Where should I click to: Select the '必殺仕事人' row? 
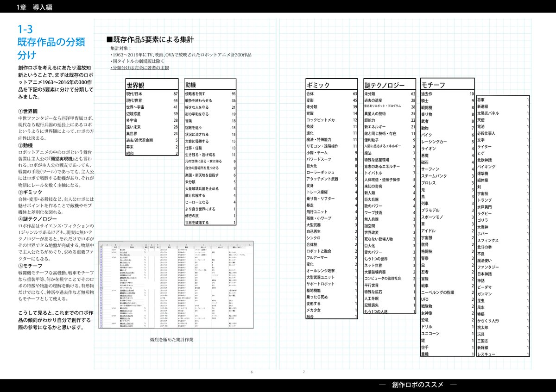click(503, 133)
